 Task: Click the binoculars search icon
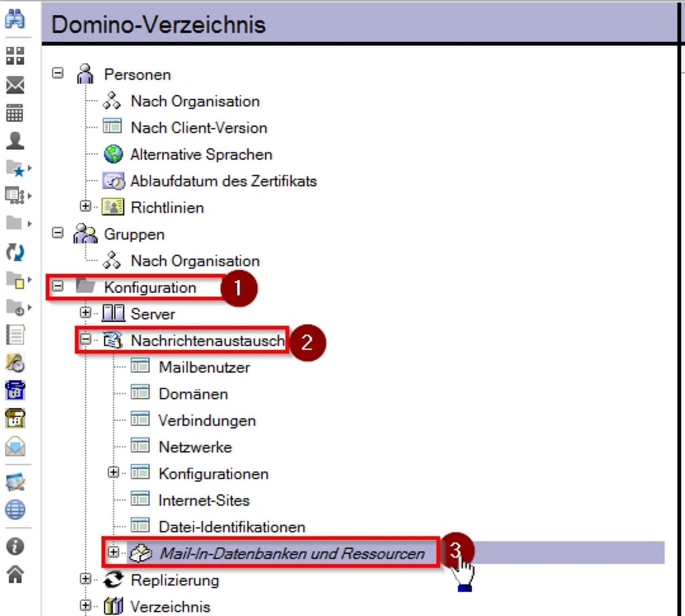tap(15, 19)
